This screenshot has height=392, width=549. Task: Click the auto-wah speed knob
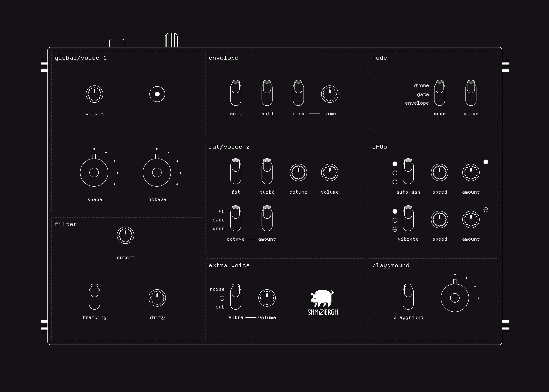tap(439, 172)
